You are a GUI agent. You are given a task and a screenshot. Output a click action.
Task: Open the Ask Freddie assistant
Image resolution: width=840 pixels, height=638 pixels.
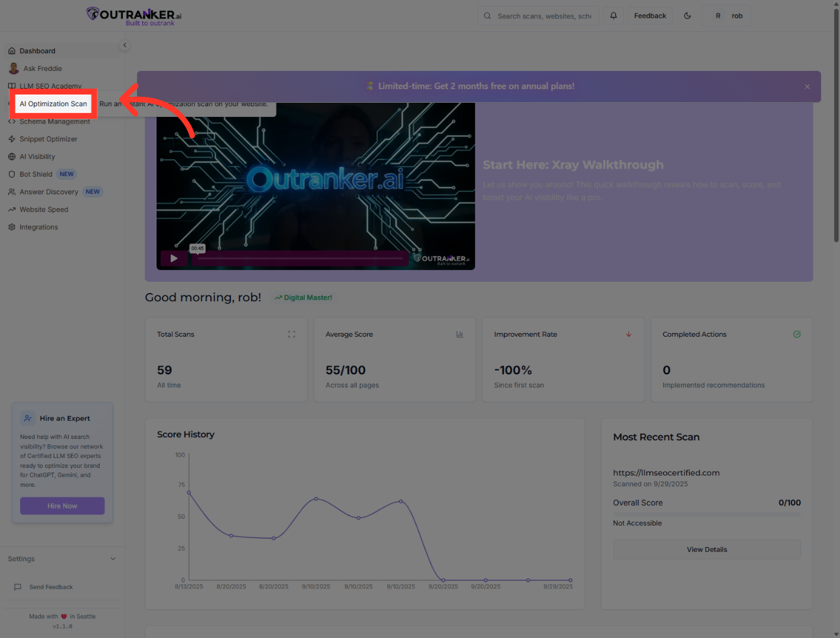pos(41,68)
